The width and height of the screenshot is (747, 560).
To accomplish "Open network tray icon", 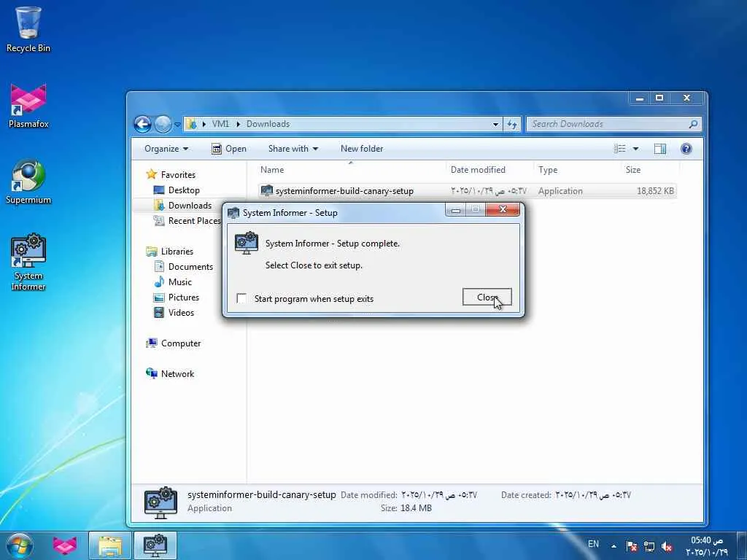I will tap(649, 546).
